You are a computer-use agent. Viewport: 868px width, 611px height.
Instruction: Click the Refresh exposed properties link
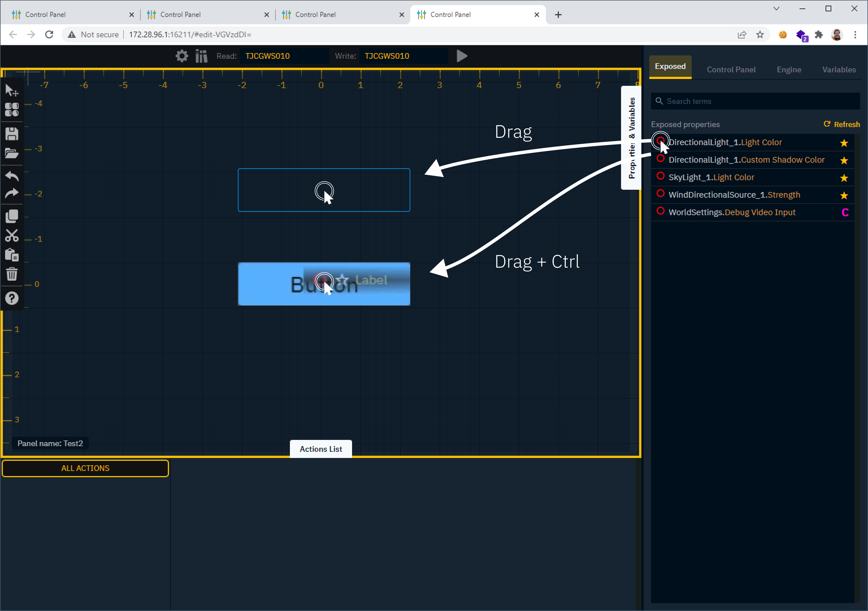(x=842, y=124)
